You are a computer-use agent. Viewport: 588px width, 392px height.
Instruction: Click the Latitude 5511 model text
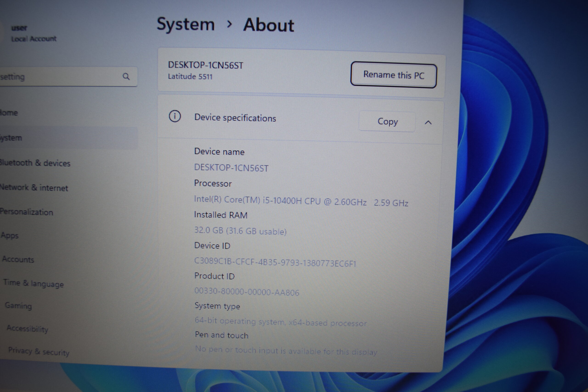tap(190, 76)
